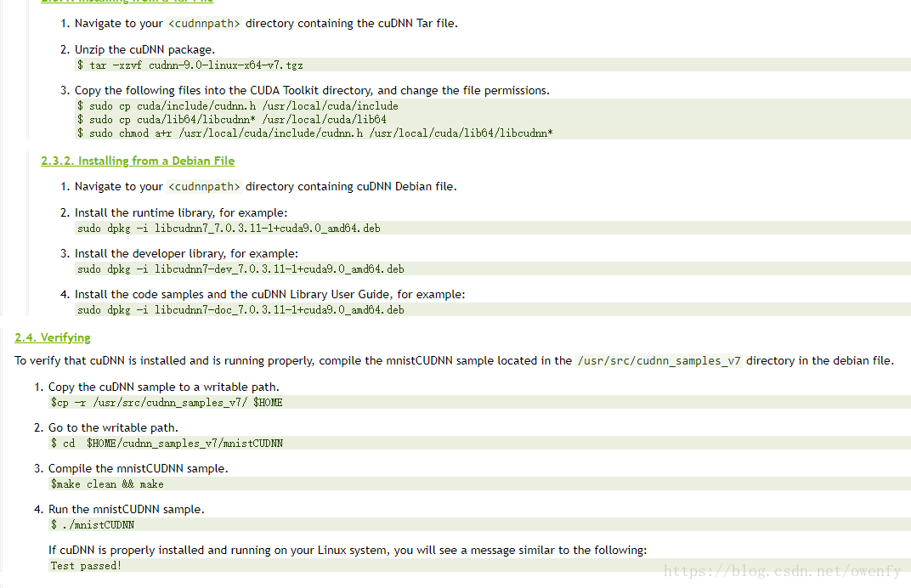Click the 'sudo cp cuda/include/cudnn.h' command
Viewport: 911px width, 588px height.
(238, 105)
